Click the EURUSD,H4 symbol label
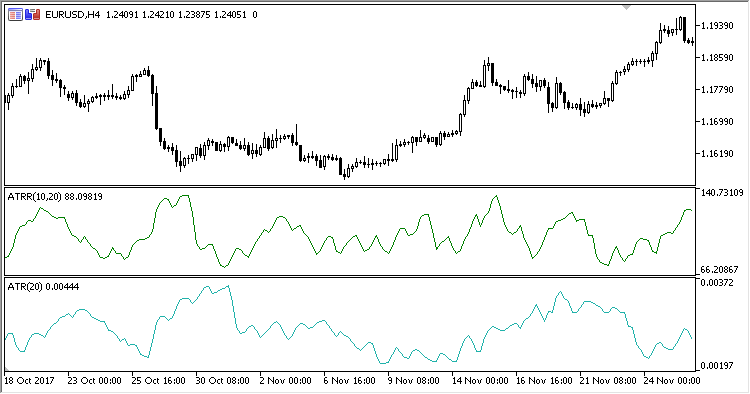 click(73, 15)
